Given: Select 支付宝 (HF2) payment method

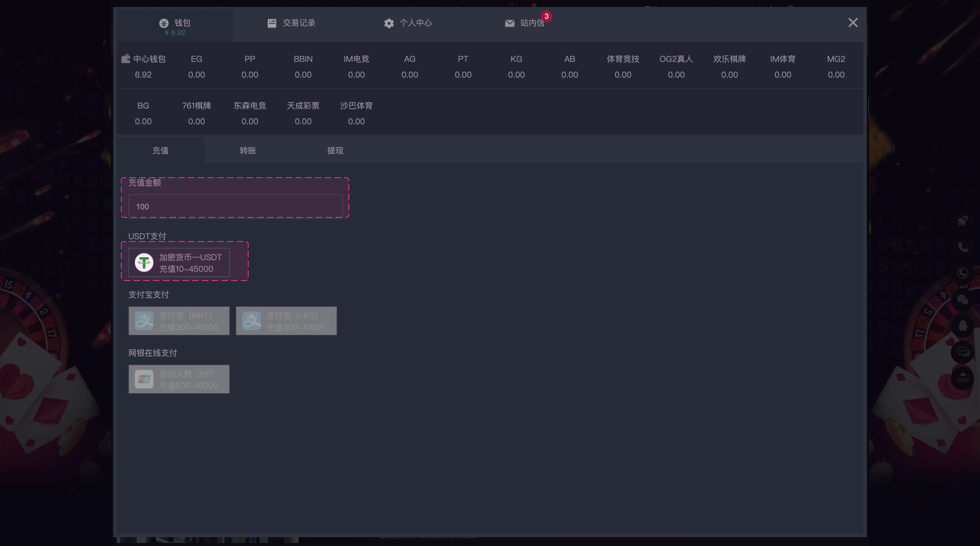Looking at the screenshot, I should [x=286, y=321].
